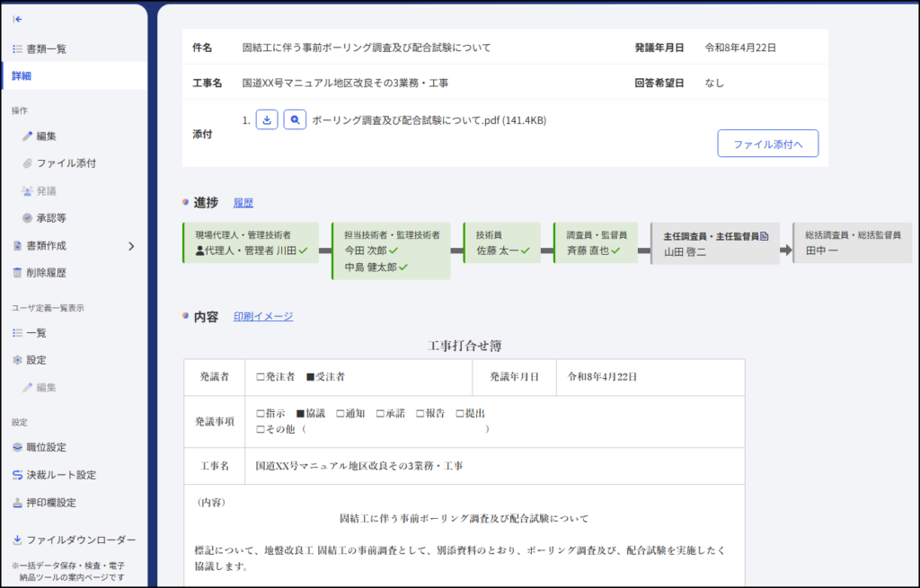Open the 印刷イメージ link
Viewport: 920px width, 588px height.
[263, 317]
